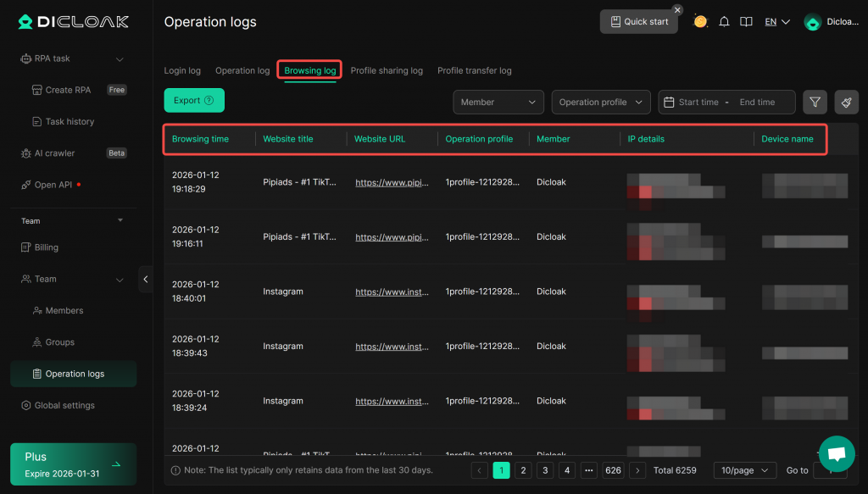Click the gold coin rewards icon
This screenshot has height=494, width=868.
point(700,22)
